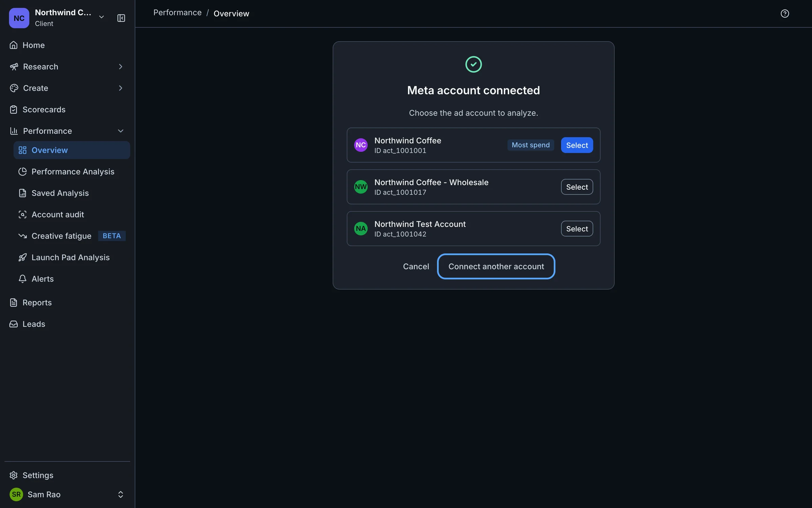This screenshot has width=812, height=508.
Task: Click the Creative fatigue trend icon
Action: pyautogui.click(x=22, y=236)
